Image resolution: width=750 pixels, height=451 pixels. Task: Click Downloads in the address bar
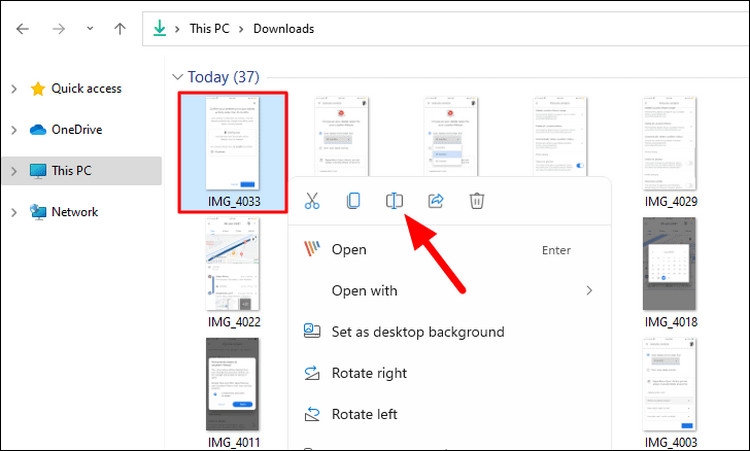pos(284,29)
